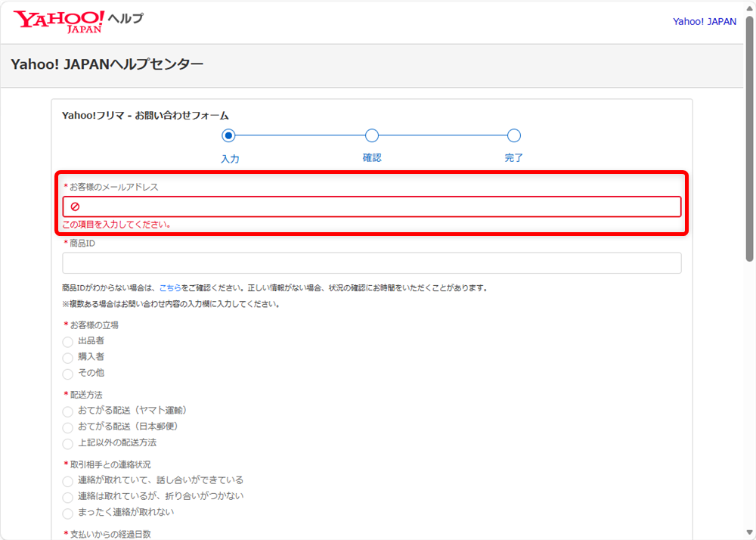Click the page vertical scrollbar thumb
Image resolution: width=756 pixels, height=540 pixels.
click(750, 139)
